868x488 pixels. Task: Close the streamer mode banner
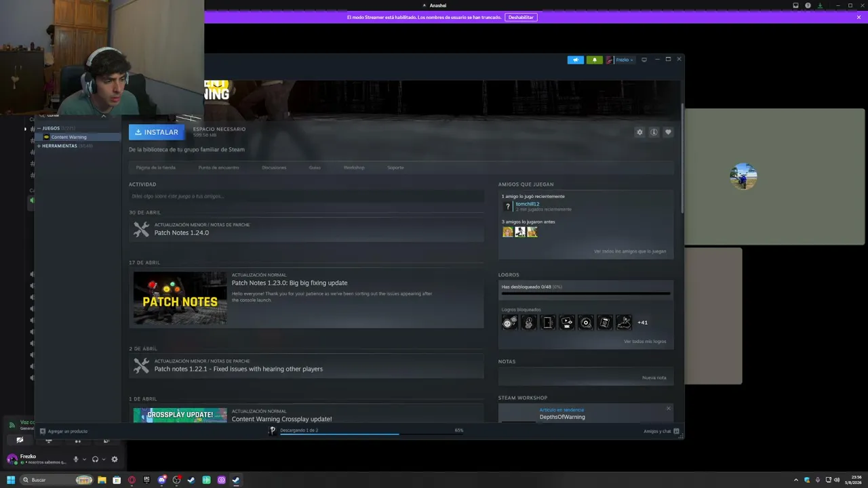[859, 17]
